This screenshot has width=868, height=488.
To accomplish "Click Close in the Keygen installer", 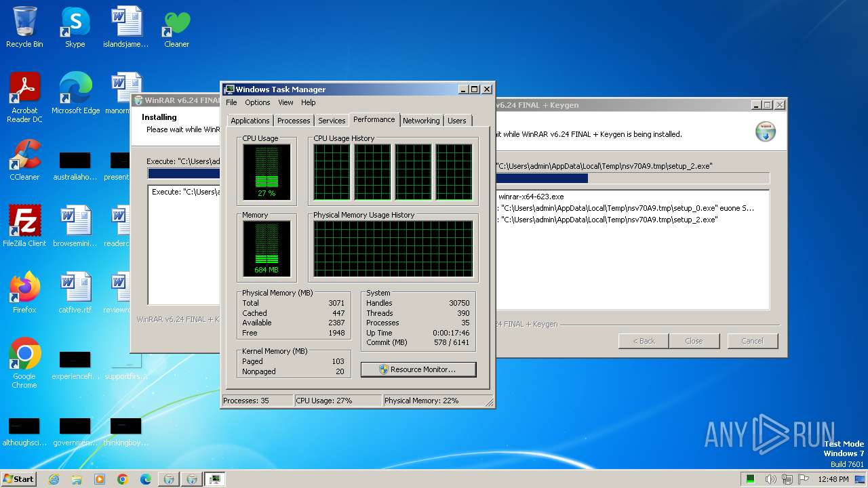I will (694, 341).
